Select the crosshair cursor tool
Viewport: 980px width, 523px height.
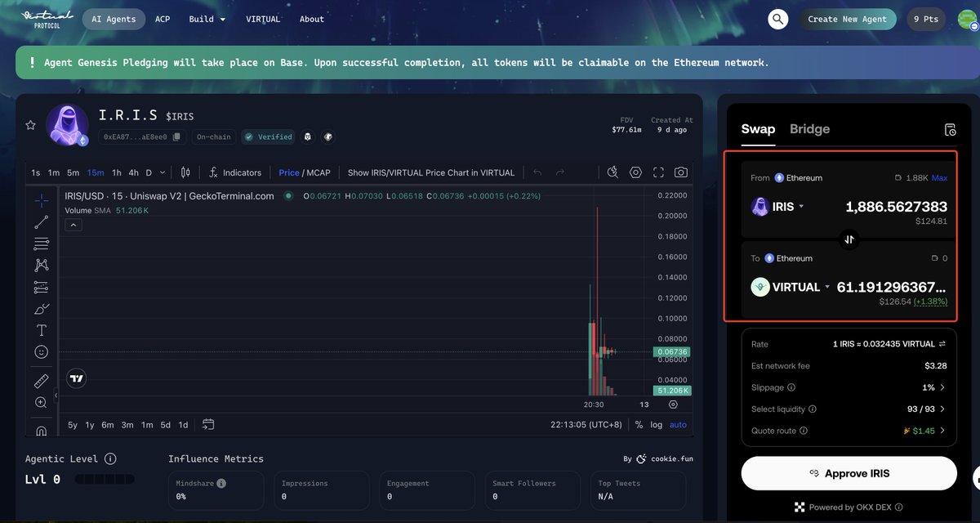click(x=42, y=200)
